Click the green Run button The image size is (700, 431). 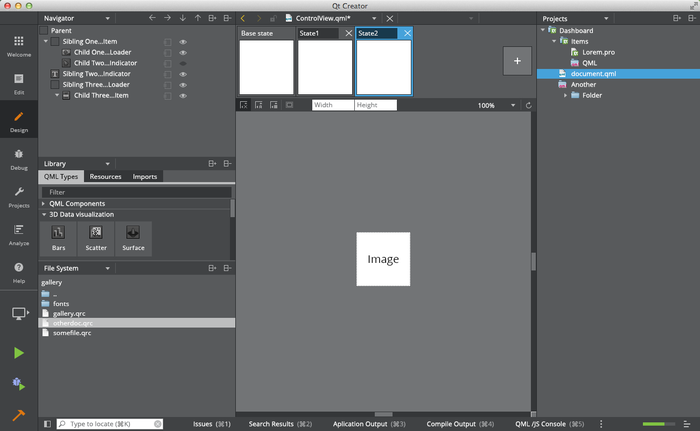(x=19, y=352)
